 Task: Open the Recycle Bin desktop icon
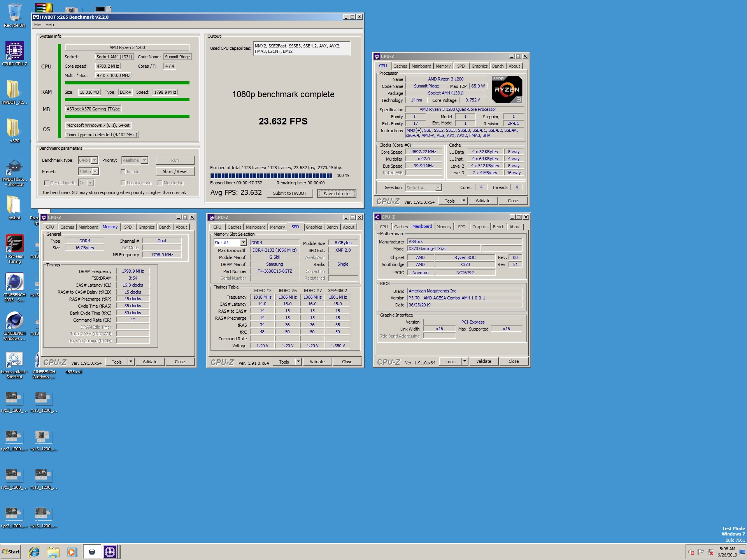[x=14, y=16]
